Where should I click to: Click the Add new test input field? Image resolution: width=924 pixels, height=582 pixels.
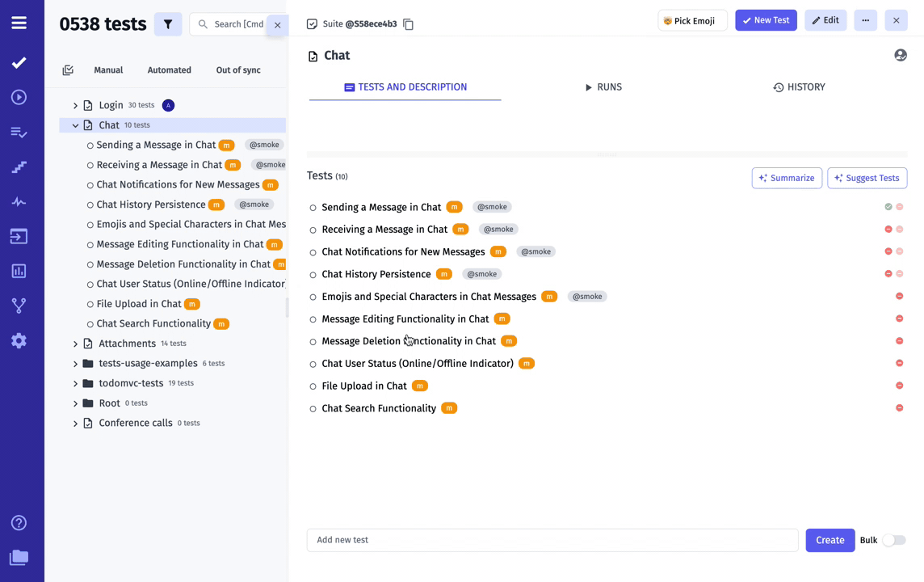click(x=552, y=540)
